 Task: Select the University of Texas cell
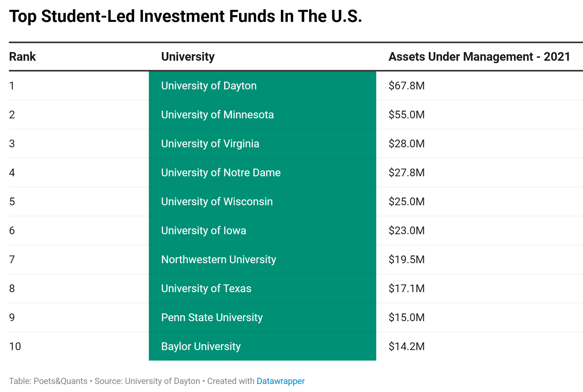[206, 288]
